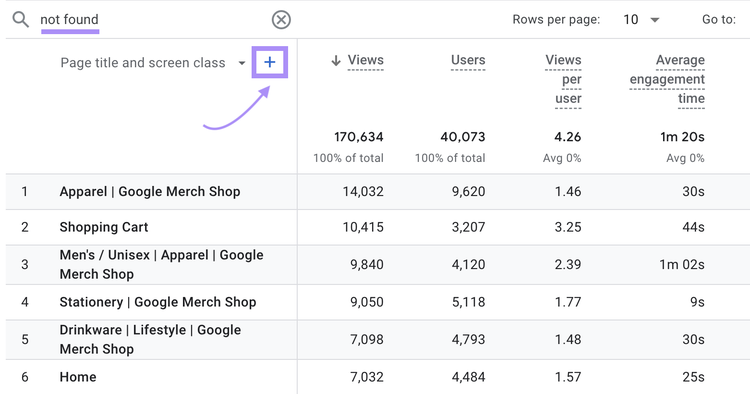Click the descending sort arrow beside Views
Screen dimensions: 750x394
point(336,60)
